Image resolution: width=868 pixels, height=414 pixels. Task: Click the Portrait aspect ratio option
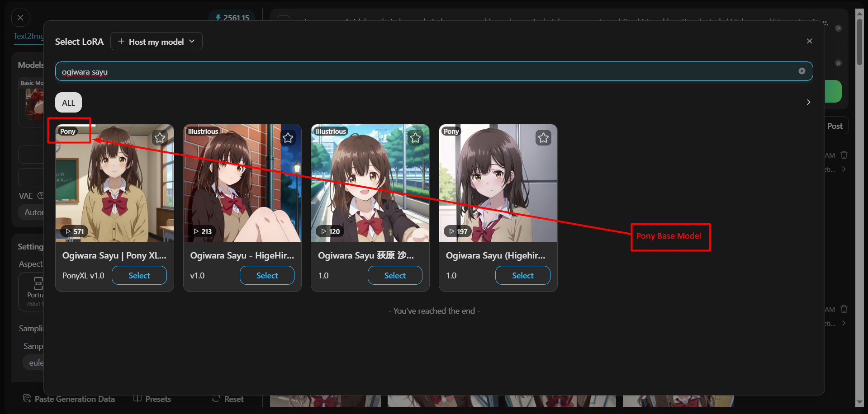click(x=32, y=292)
